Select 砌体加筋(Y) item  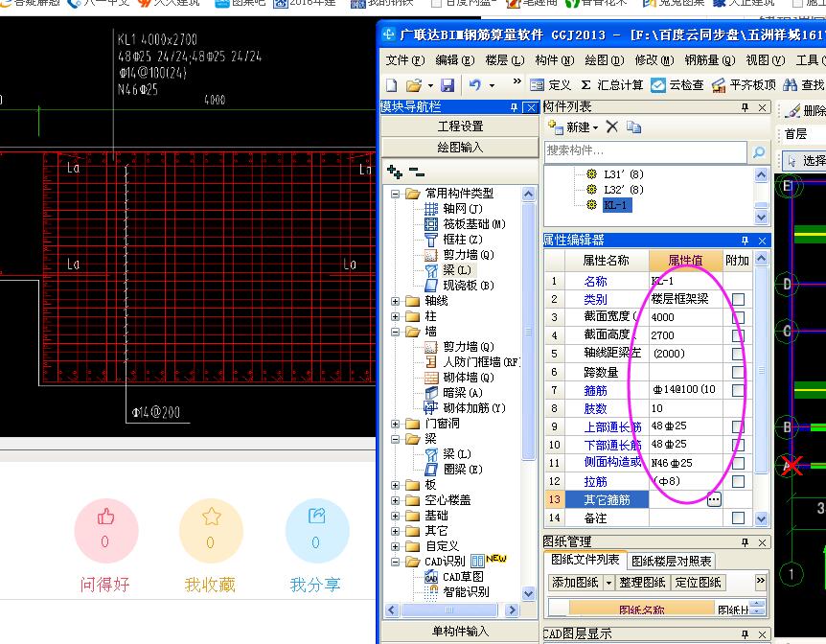pyautogui.click(x=465, y=407)
